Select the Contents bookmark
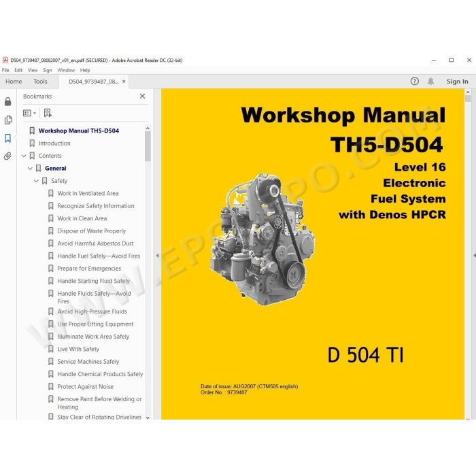The image size is (476, 476). [x=50, y=156]
